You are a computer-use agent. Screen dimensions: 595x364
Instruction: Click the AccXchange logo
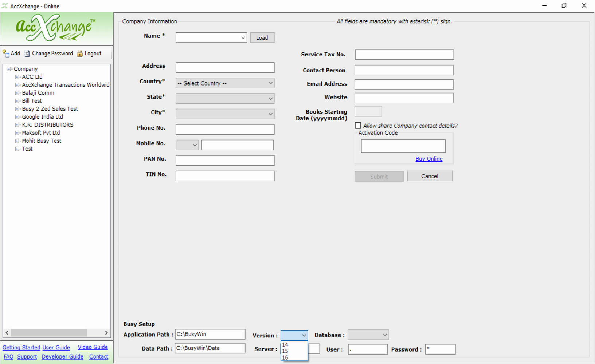click(x=56, y=28)
